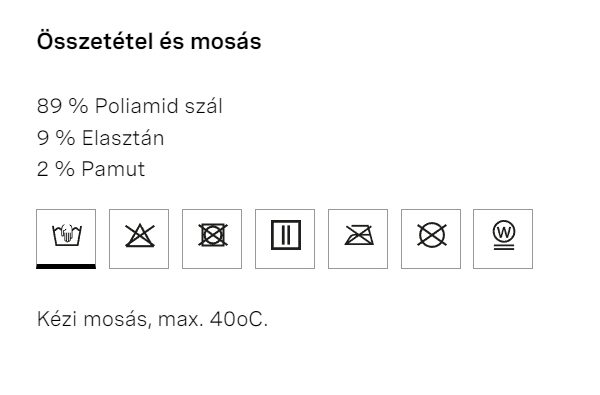Select the do not tumble dry icon

(x=212, y=239)
